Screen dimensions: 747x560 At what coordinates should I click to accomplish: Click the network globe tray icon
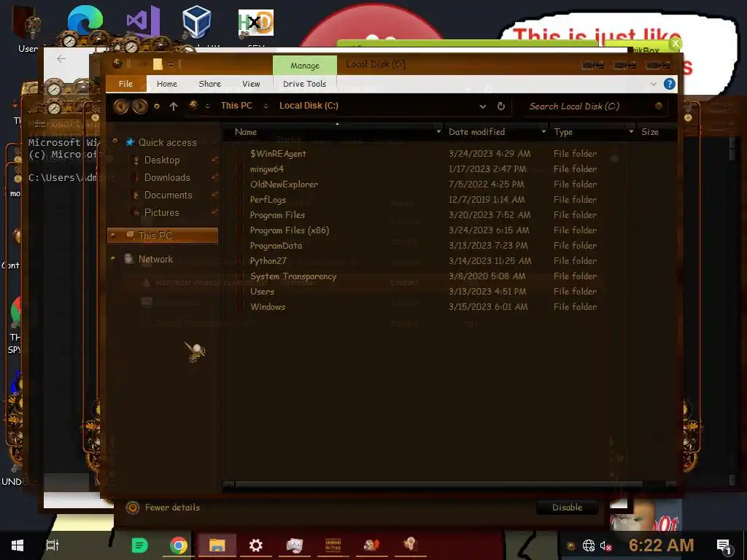pyautogui.click(x=589, y=545)
